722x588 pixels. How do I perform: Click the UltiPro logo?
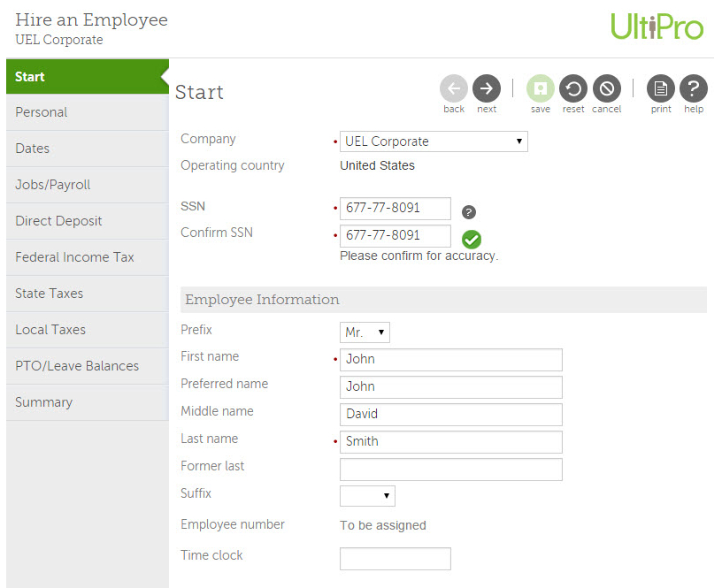(657, 27)
